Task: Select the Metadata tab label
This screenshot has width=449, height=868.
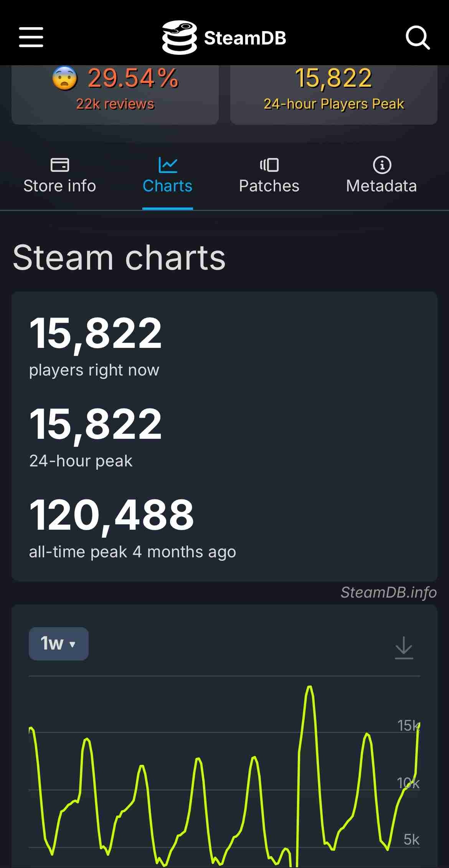Action: [x=381, y=186]
